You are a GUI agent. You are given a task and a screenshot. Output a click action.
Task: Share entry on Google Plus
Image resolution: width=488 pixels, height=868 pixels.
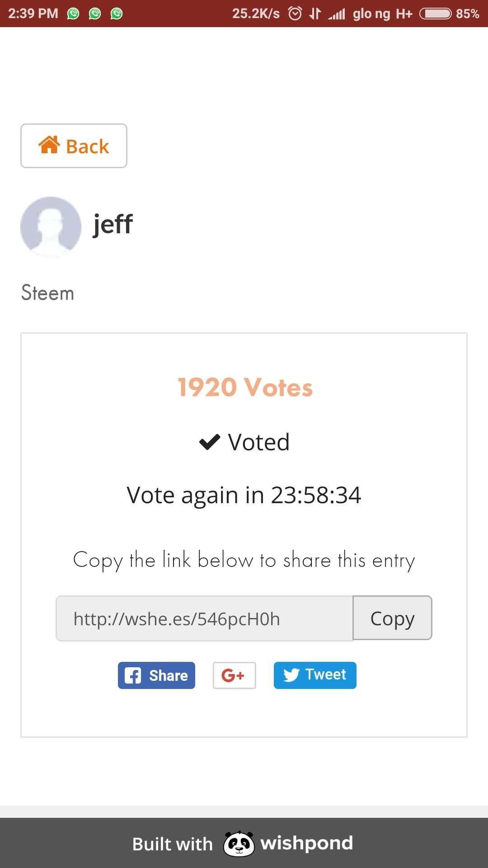coord(234,675)
